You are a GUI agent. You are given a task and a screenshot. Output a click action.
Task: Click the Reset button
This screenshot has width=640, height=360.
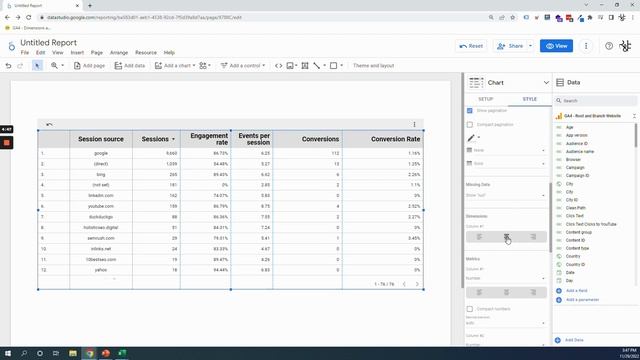coord(471,46)
